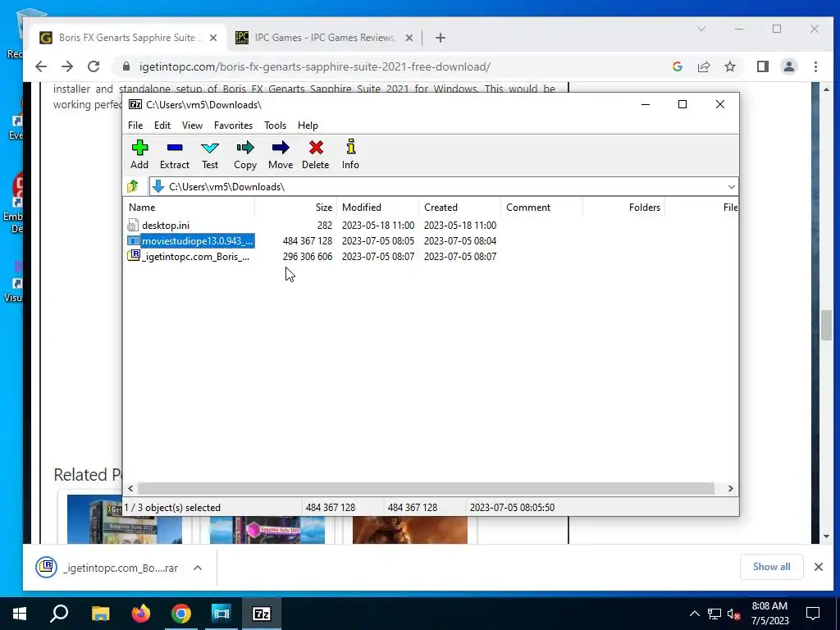Sort file list by Name column
Image resolution: width=840 pixels, height=630 pixels.
click(189, 208)
